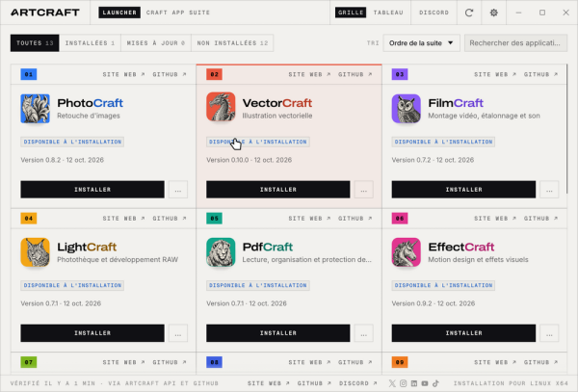Open the YouTube footer icon

(x=425, y=383)
